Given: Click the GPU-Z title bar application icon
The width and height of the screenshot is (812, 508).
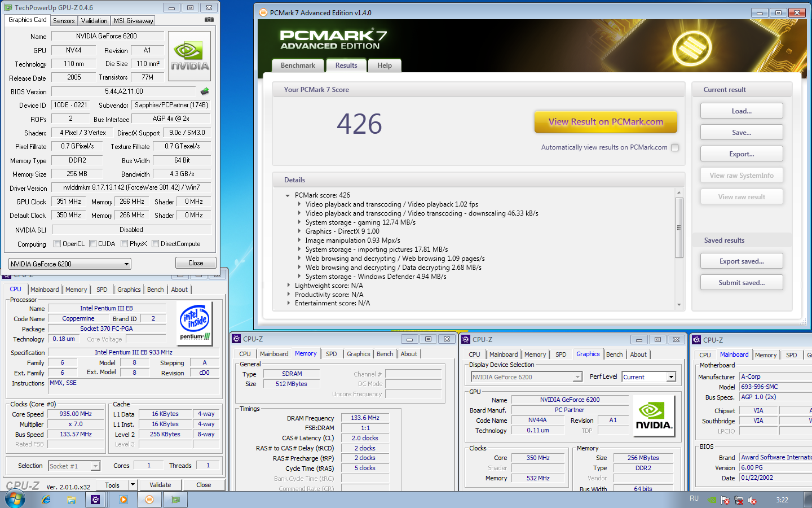Looking at the screenshot, I should pos(8,7).
